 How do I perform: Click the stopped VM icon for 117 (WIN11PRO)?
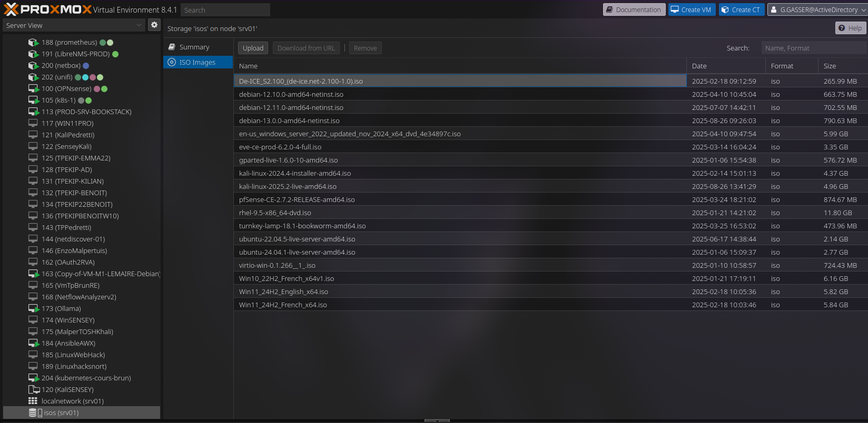point(33,124)
